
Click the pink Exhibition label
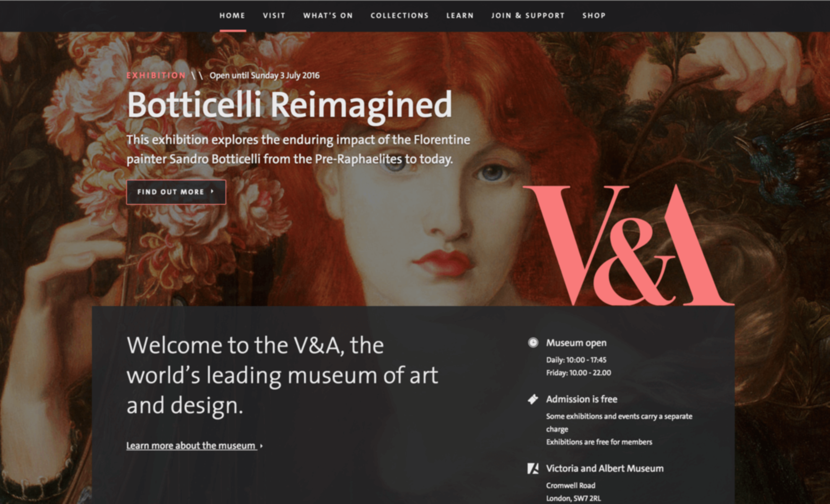pyautogui.click(x=156, y=75)
